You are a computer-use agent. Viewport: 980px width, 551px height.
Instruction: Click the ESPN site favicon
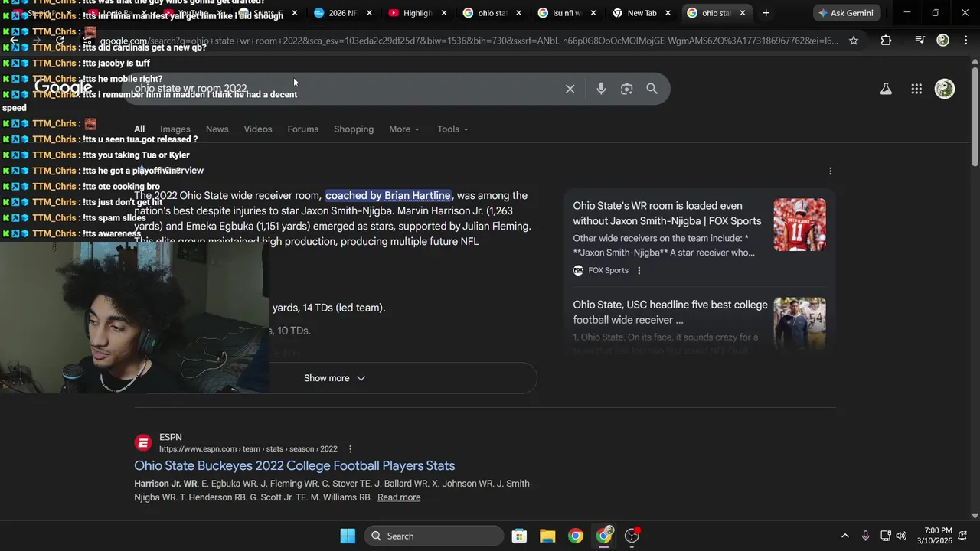point(143,443)
